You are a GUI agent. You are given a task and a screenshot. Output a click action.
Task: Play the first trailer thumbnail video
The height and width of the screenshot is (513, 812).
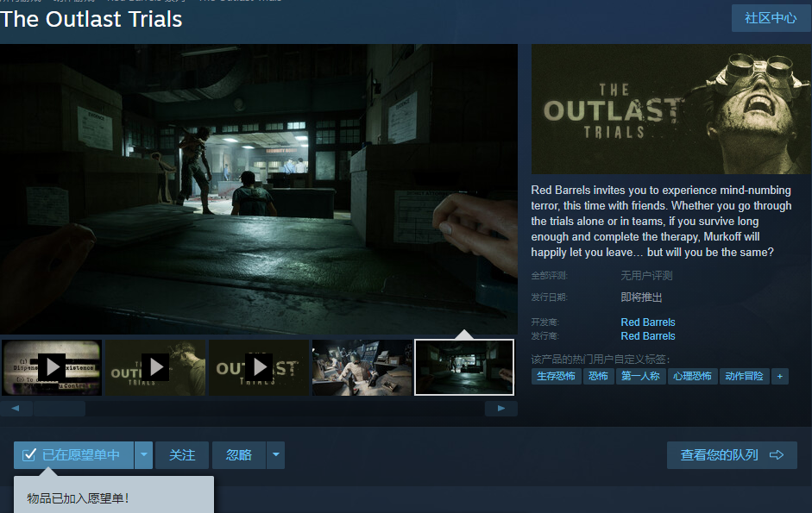[x=52, y=367]
